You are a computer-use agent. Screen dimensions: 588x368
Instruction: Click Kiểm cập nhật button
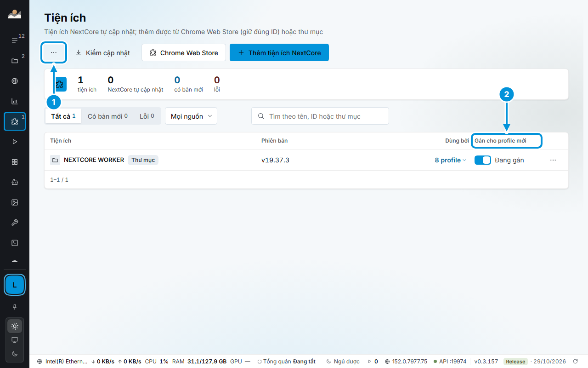(x=102, y=53)
